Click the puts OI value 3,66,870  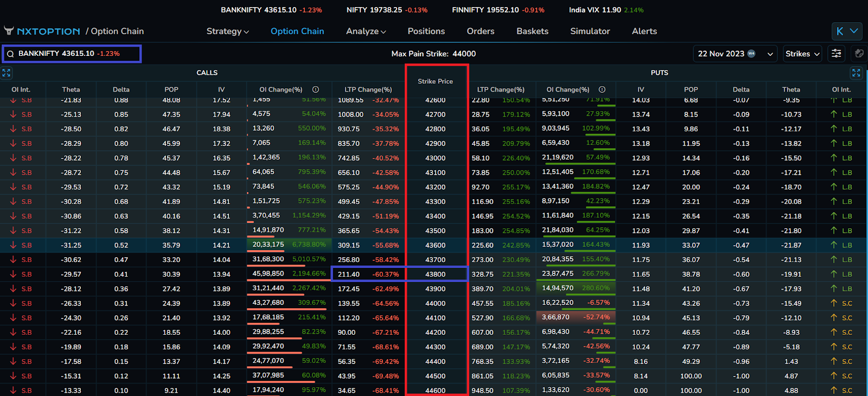point(556,317)
